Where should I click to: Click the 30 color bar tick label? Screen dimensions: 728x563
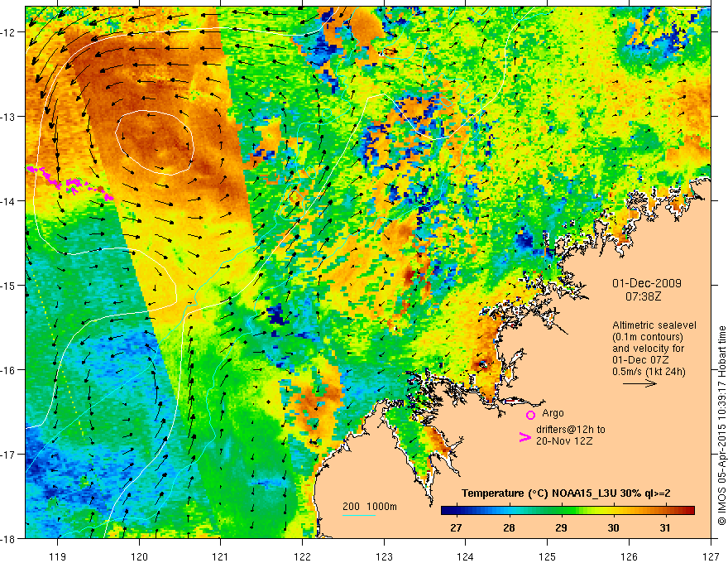pos(613,527)
